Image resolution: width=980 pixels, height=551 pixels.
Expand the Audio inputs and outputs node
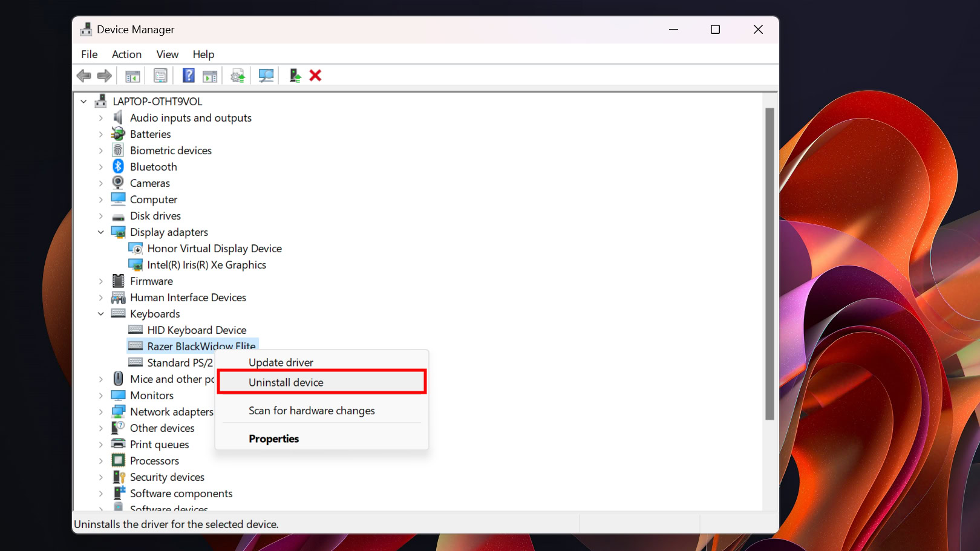(x=101, y=118)
